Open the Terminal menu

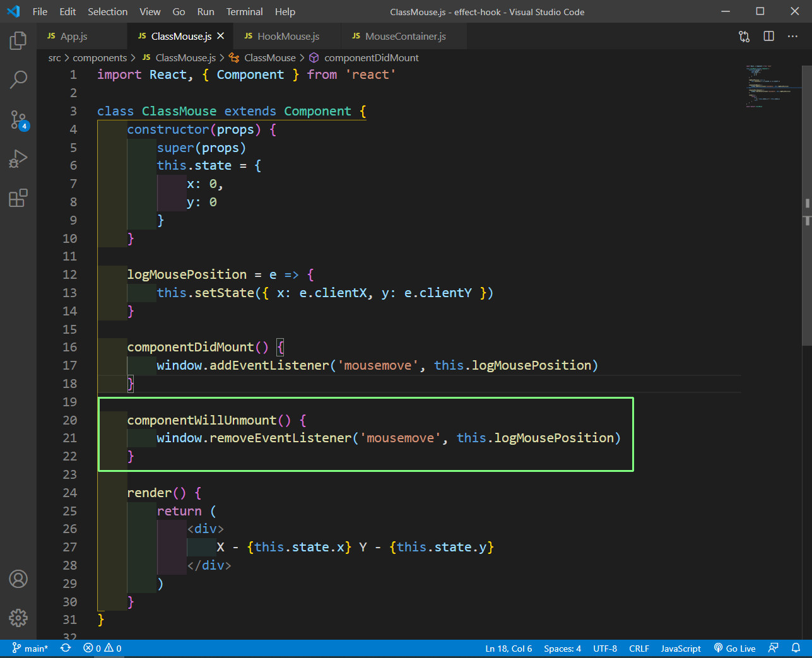tap(245, 11)
